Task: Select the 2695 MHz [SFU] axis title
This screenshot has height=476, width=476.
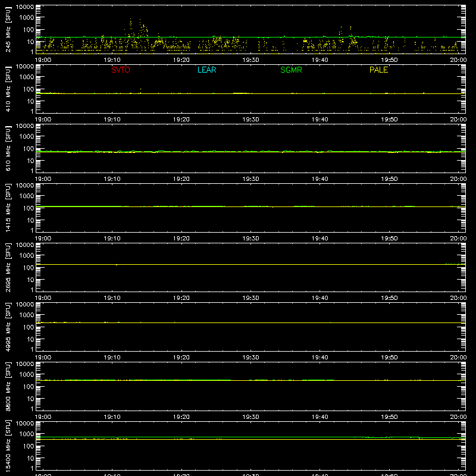Action: coord(8,267)
